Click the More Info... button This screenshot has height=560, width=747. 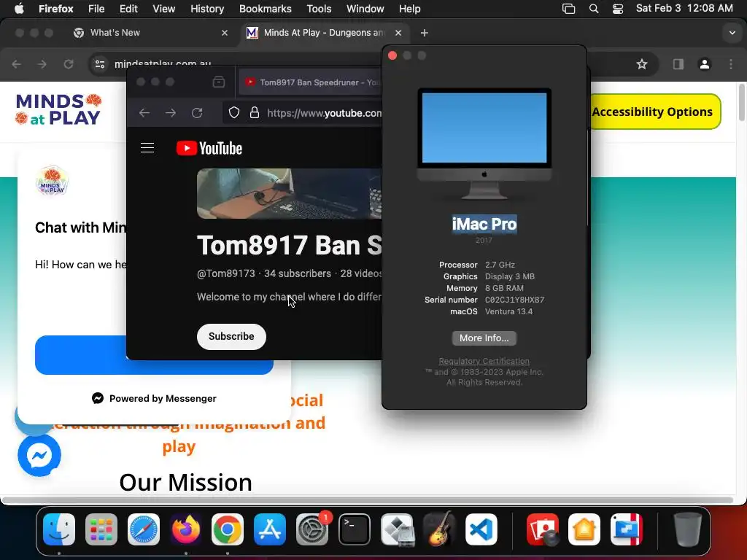click(x=484, y=338)
